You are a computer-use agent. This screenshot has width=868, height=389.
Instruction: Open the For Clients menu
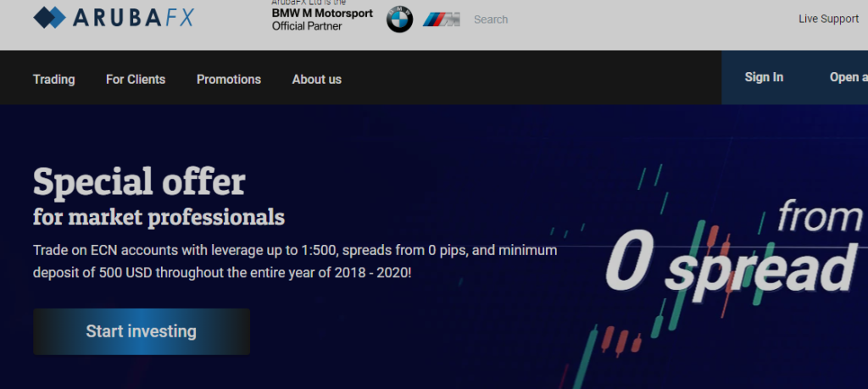(x=136, y=79)
